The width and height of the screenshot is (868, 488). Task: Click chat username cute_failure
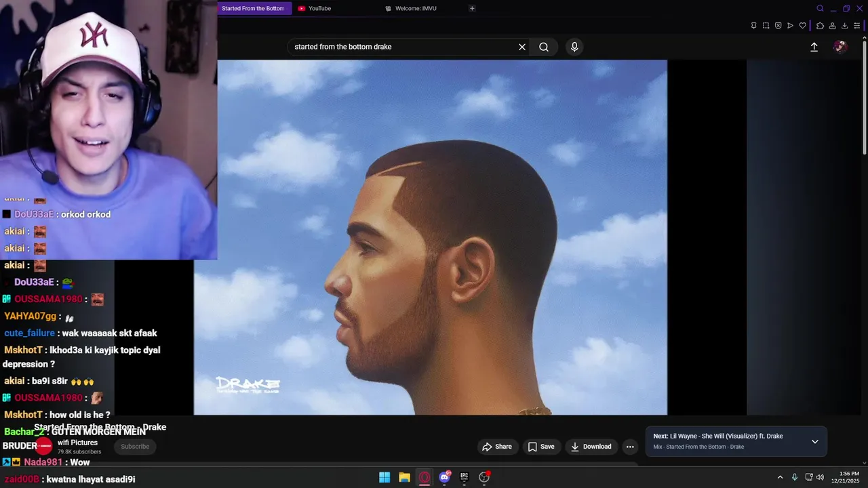30,333
